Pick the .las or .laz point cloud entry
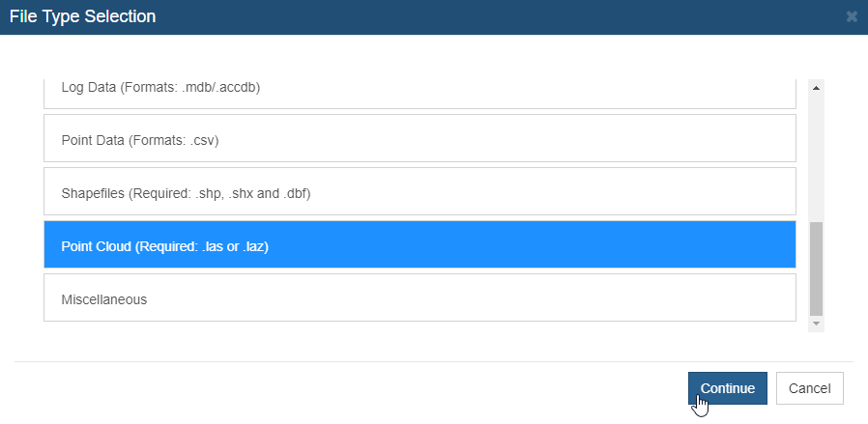868x424 pixels. [x=420, y=244]
